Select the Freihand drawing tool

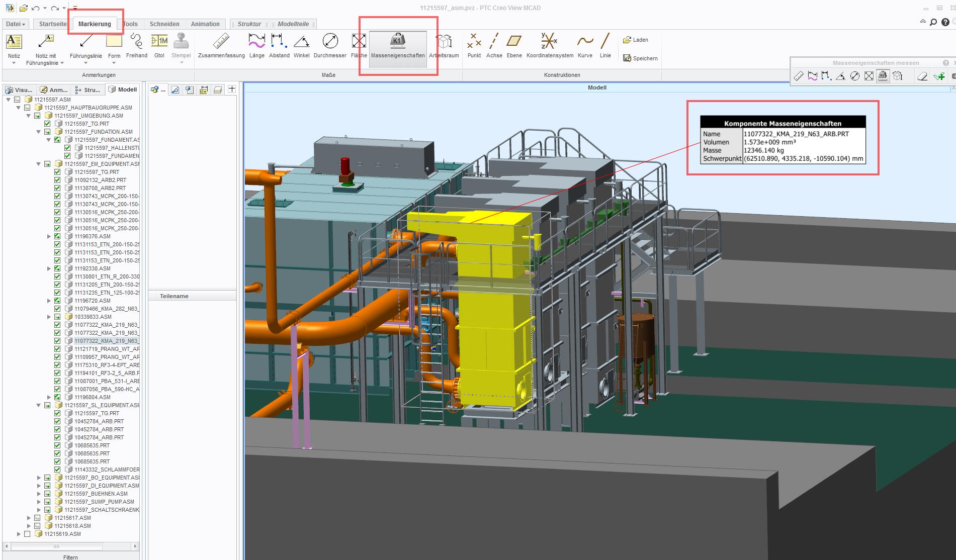[x=136, y=46]
